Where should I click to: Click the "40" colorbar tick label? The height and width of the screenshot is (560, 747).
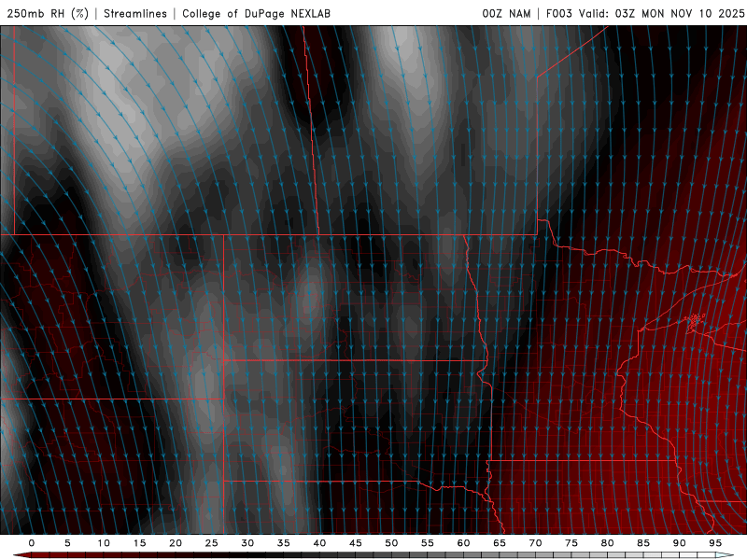(319, 543)
